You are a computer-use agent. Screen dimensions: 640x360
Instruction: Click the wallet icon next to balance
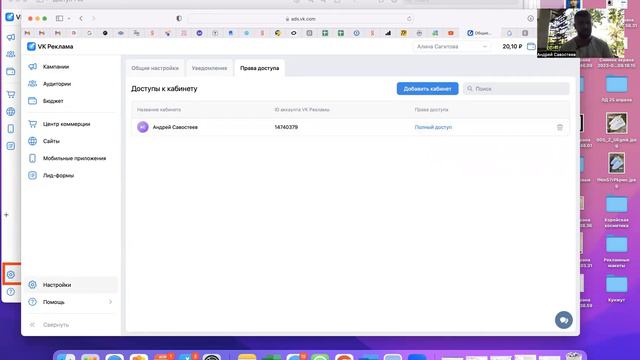pos(531,47)
